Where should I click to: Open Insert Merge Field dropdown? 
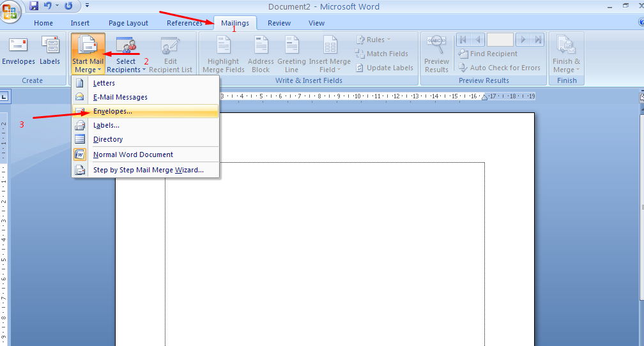pos(330,54)
